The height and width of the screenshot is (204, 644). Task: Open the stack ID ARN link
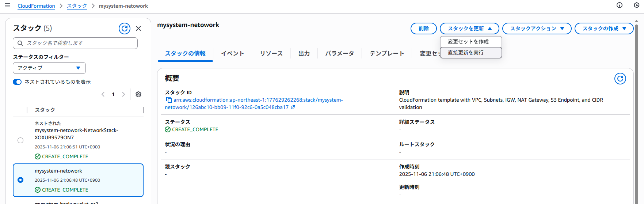[254, 103]
